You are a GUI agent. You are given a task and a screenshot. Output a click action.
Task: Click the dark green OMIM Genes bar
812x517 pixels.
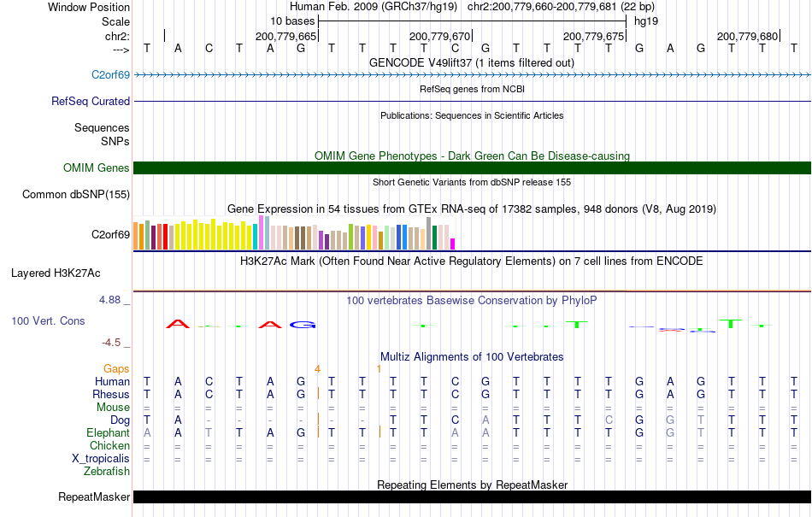point(472,168)
